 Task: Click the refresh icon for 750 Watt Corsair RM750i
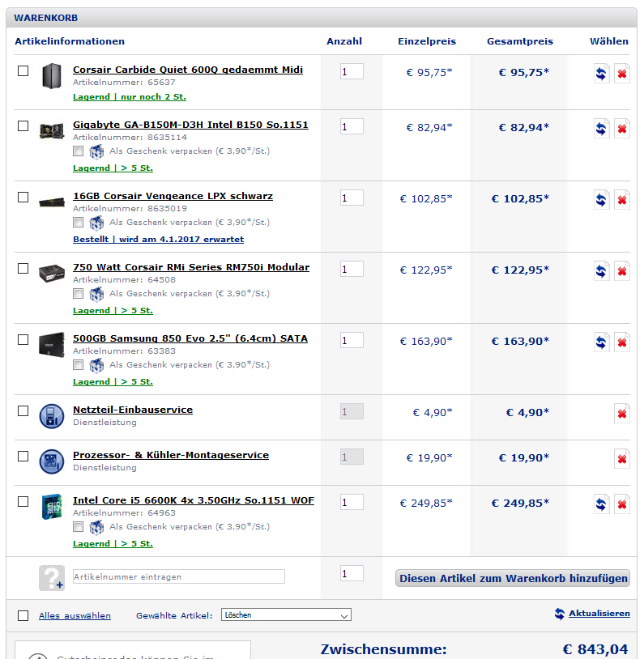point(602,271)
